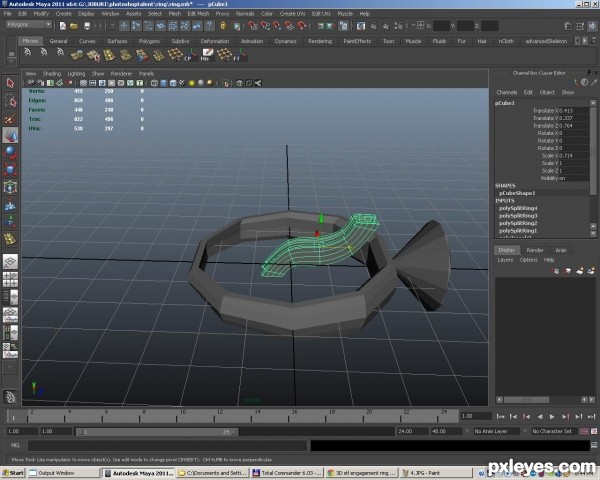Image resolution: width=600 pixels, height=480 pixels.
Task: Switch to four view layout
Action: tap(10, 279)
